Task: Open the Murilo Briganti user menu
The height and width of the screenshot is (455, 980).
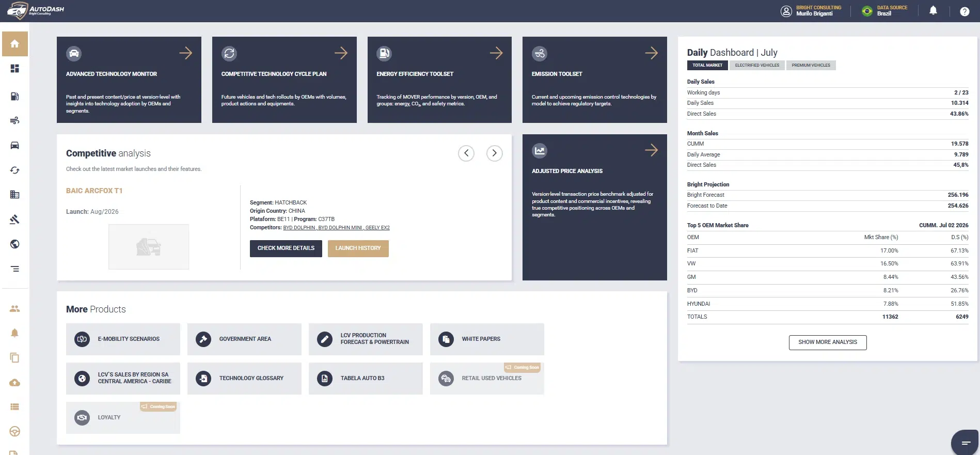Action: pos(811,11)
